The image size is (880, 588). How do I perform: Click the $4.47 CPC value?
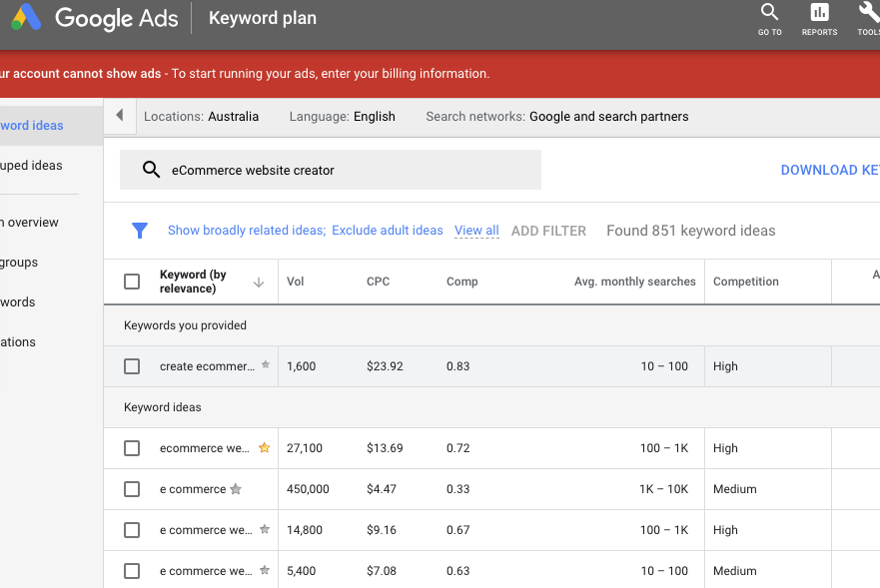tap(382, 489)
